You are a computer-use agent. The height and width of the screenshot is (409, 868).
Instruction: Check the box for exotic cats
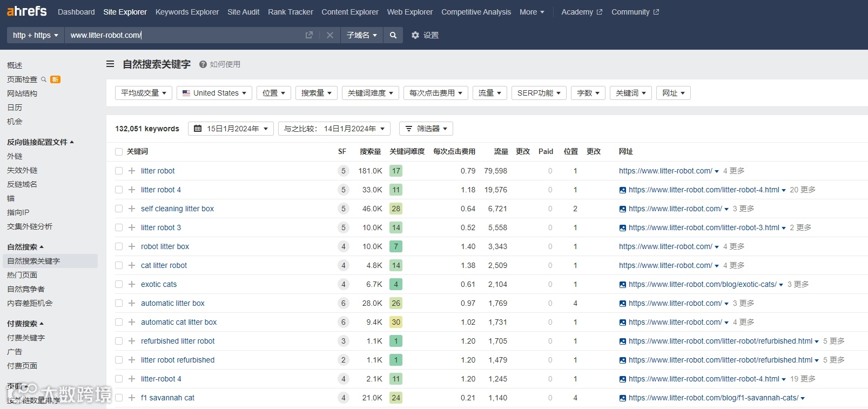(x=119, y=284)
